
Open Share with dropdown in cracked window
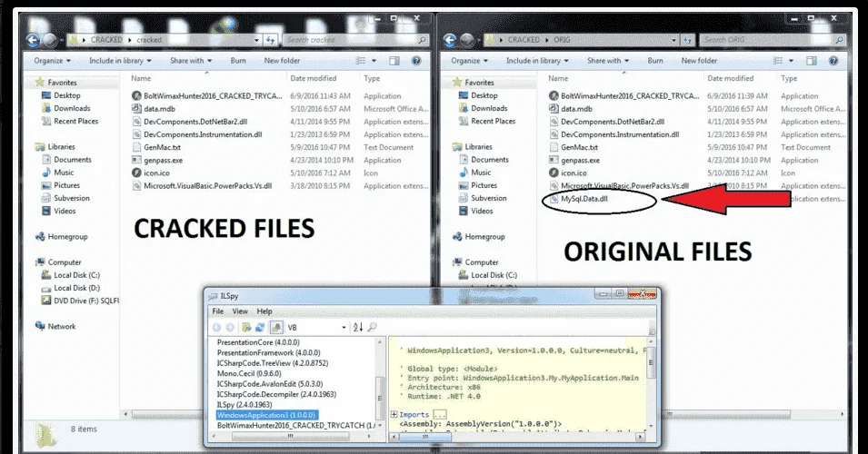pyautogui.click(x=191, y=60)
